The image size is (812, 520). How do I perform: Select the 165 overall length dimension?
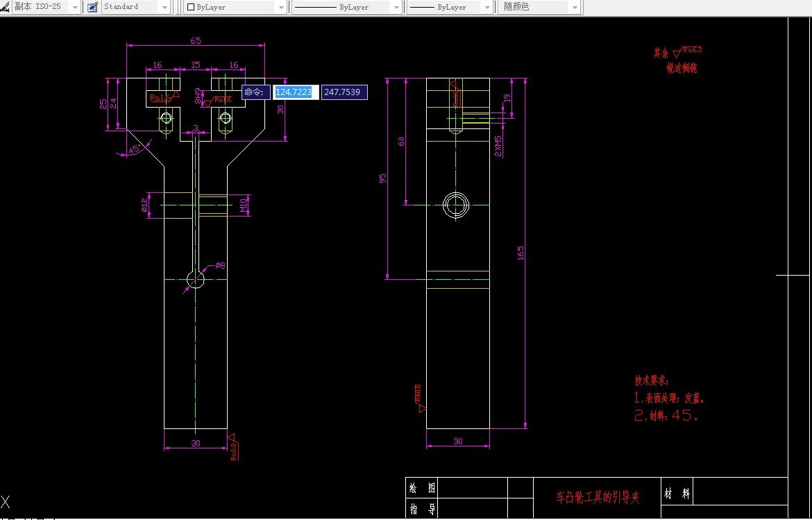click(x=521, y=253)
